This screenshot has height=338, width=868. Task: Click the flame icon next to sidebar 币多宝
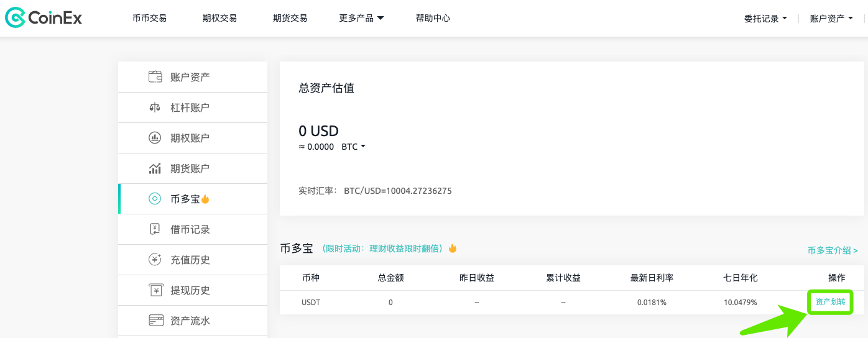pos(205,199)
